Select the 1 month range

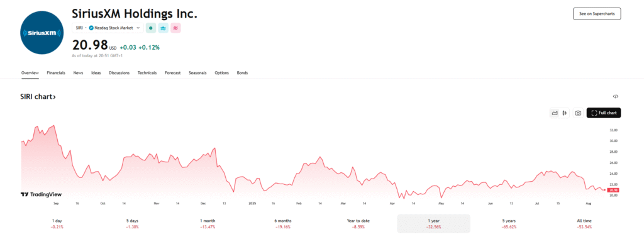point(208,223)
